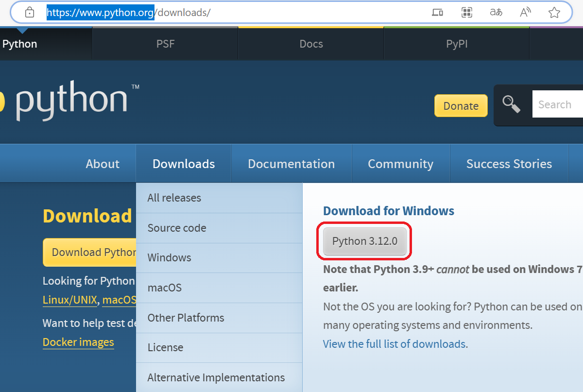Click the Download for Windows heading
Screen dimensions: 583x392
389,211
